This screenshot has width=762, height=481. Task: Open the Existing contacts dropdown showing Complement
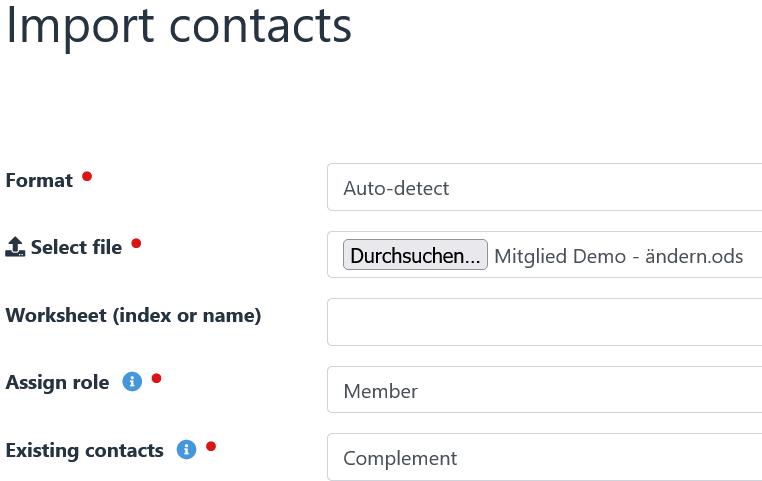[544, 458]
